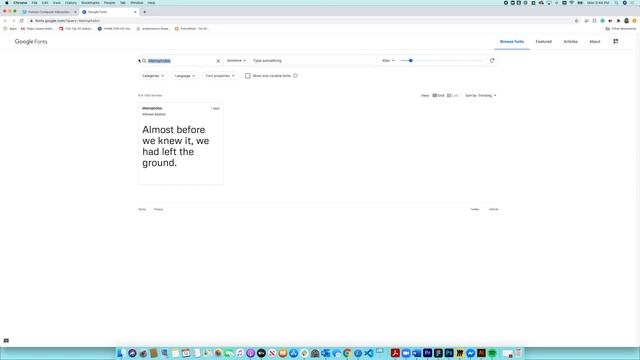The height and width of the screenshot is (360, 640).
Task: Switch to the first Chrome tab
Action: tap(49, 12)
